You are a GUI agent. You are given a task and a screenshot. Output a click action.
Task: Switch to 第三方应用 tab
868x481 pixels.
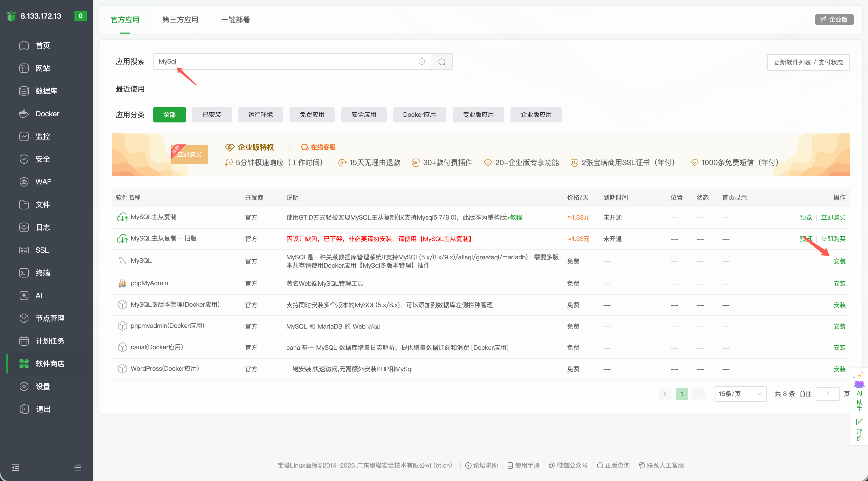pos(180,20)
